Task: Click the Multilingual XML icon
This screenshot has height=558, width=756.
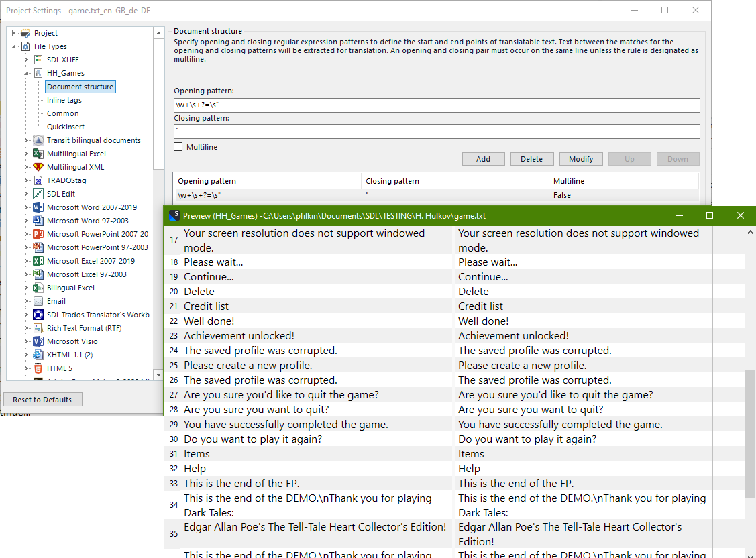Action: click(x=39, y=167)
